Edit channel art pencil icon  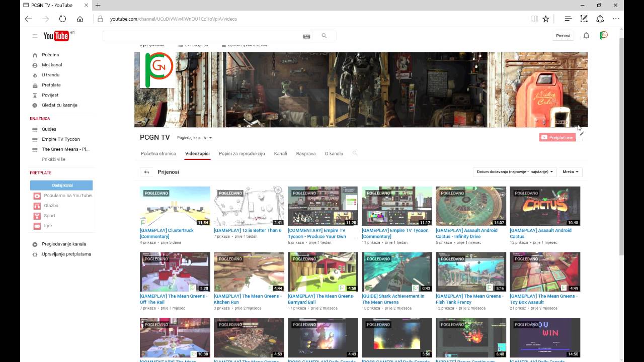coord(582,133)
